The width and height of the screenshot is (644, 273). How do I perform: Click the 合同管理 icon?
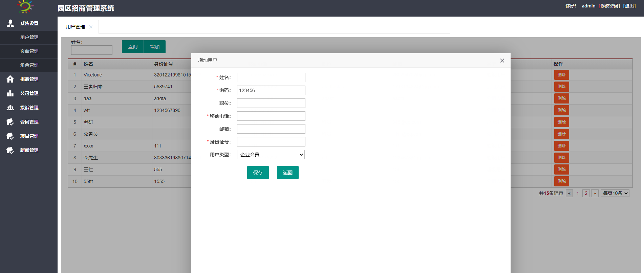pyautogui.click(x=10, y=122)
